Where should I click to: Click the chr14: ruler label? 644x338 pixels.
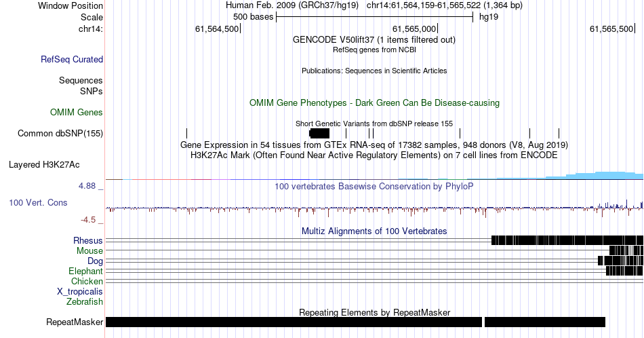(x=90, y=29)
